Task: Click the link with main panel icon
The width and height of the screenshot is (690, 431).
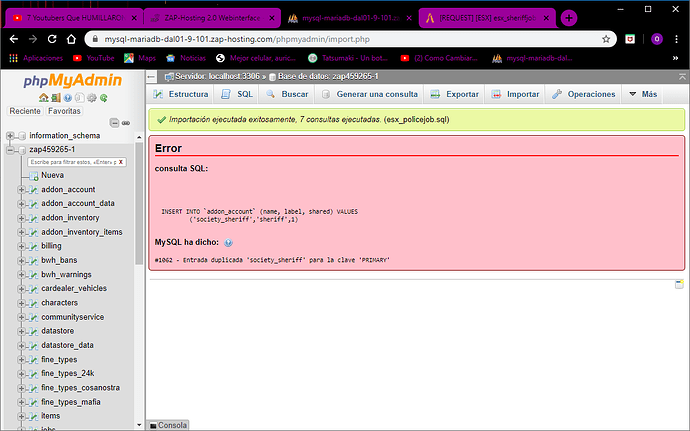Action: (x=126, y=123)
